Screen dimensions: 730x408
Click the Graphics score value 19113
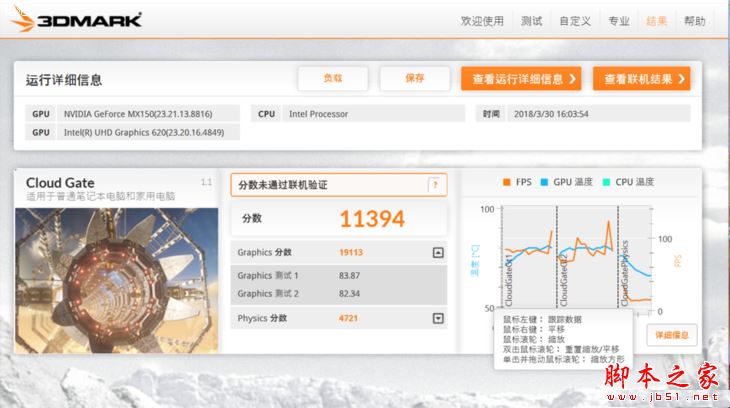pyautogui.click(x=351, y=252)
